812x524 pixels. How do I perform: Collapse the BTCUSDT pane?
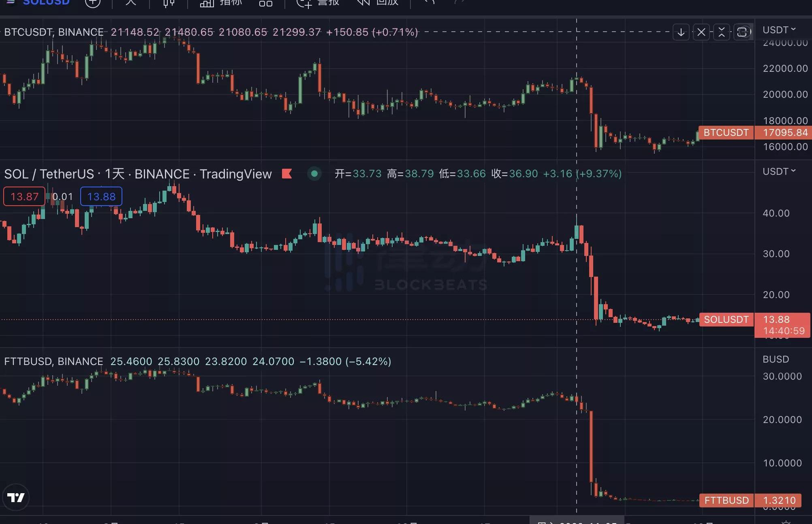tap(722, 32)
